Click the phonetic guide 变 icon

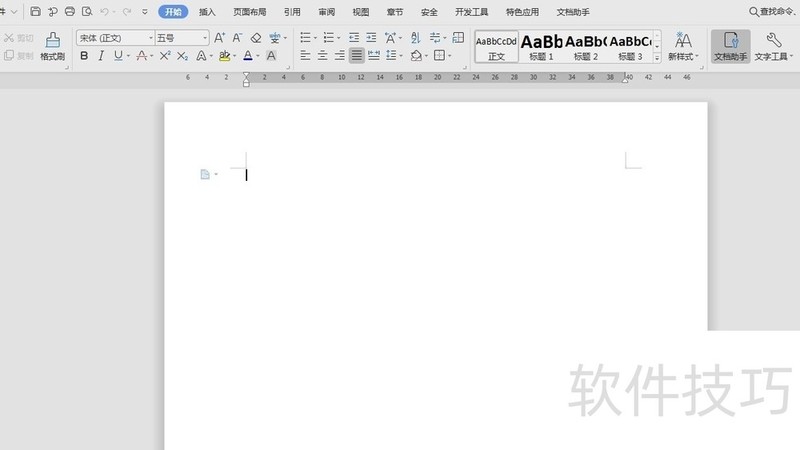(x=274, y=38)
